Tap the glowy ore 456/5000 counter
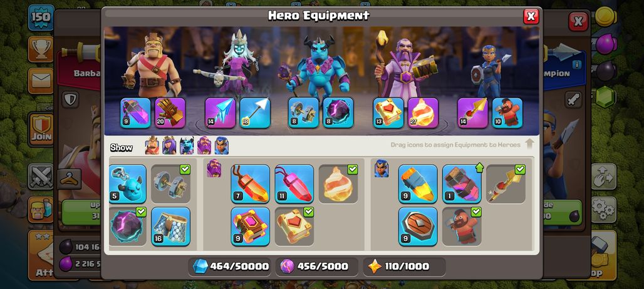The image size is (644, 289). [316, 266]
